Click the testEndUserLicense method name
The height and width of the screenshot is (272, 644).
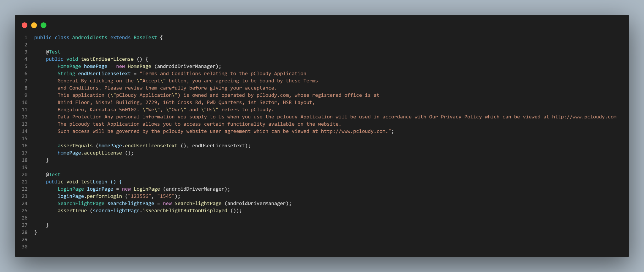point(107,59)
